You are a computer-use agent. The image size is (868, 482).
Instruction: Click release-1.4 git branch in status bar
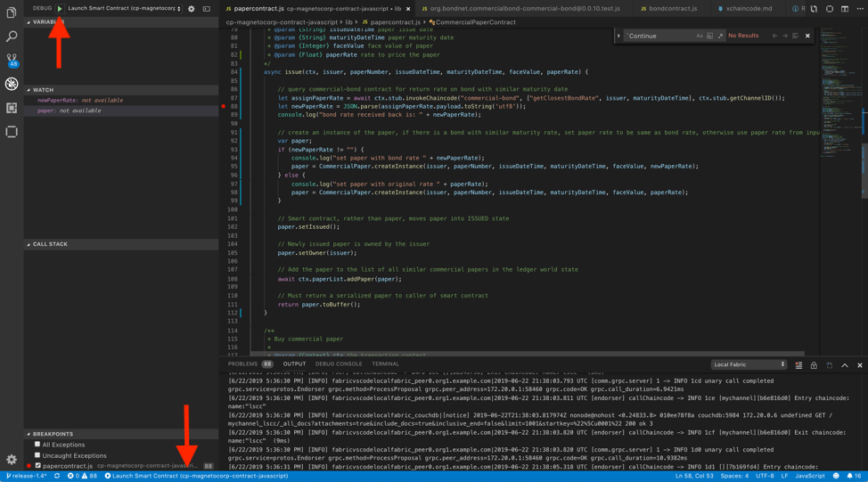coord(27,476)
